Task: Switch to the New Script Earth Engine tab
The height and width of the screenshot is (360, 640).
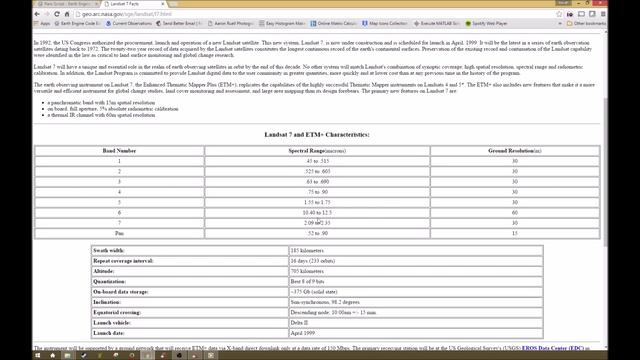Action: point(67,4)
